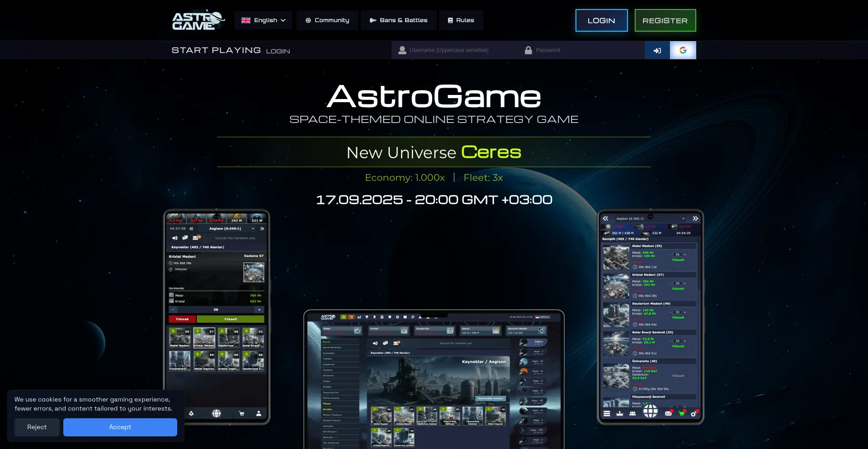Select the shipyard icon on the right phone navbar

coord(619,413)
